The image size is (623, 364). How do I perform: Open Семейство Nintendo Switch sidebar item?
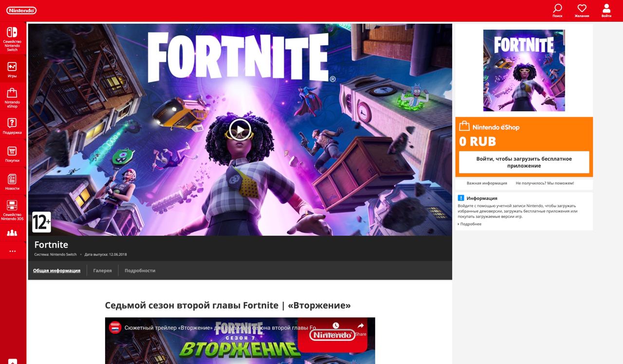pos(12,39)
